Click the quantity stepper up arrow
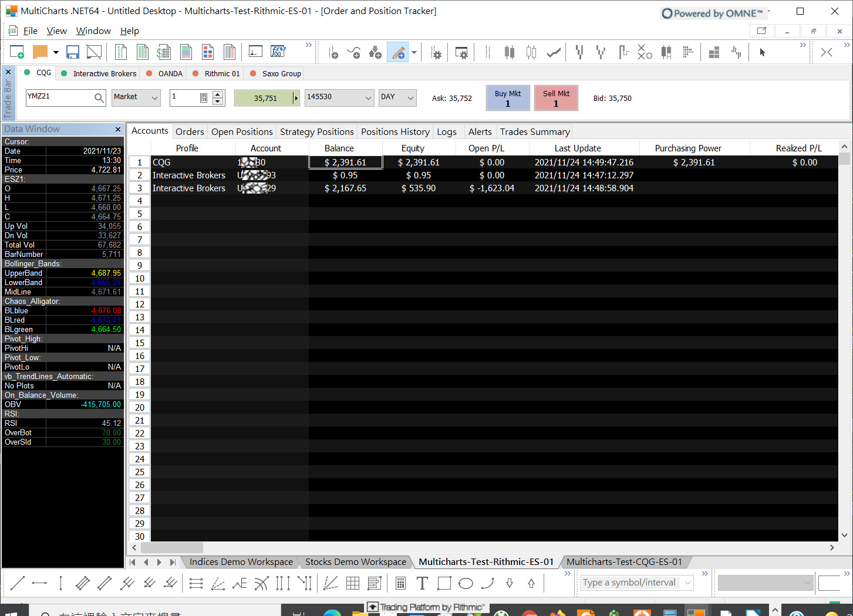The width and height of the screenshot is (853, 616). point(218,94)
